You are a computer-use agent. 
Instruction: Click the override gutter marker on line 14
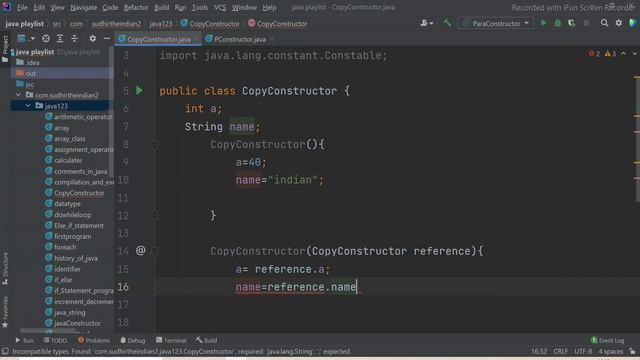(x=140, y=250)
